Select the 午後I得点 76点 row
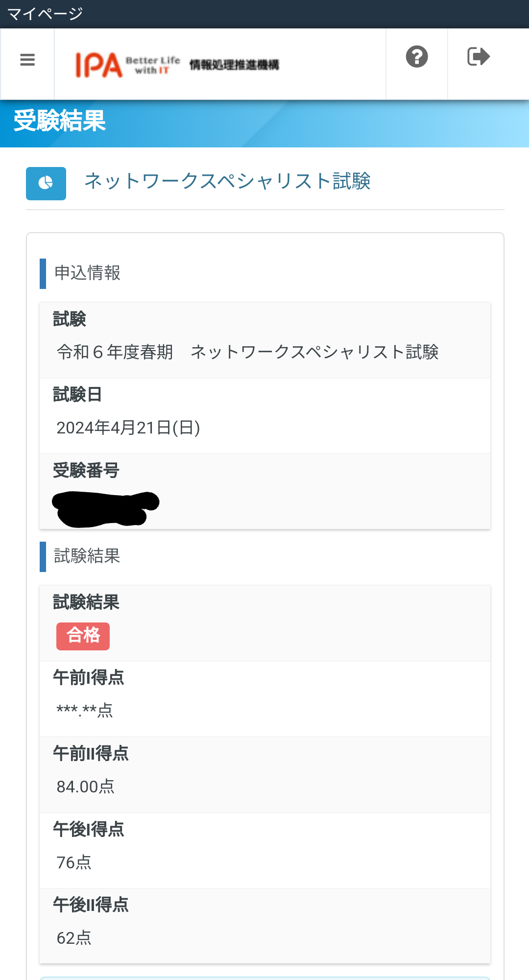The image size is (529, 980). [x=74, y=861]
